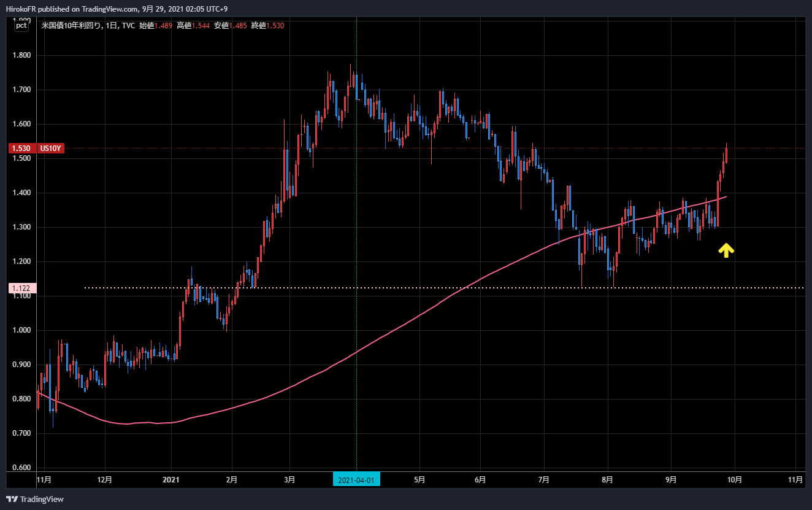This screenshot has height=510, width=812.
Task: Click the 5月 time axis label
Action: (419, 479)
